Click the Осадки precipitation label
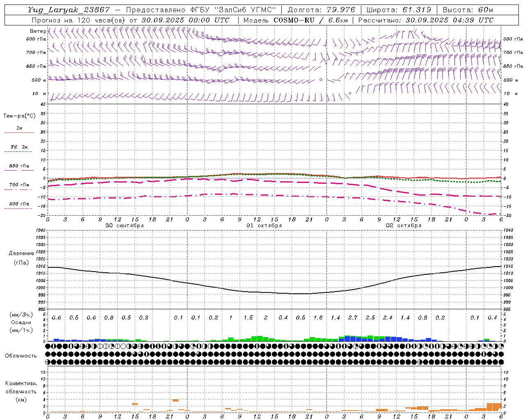The image size is (525, 420). pos(21,322)
